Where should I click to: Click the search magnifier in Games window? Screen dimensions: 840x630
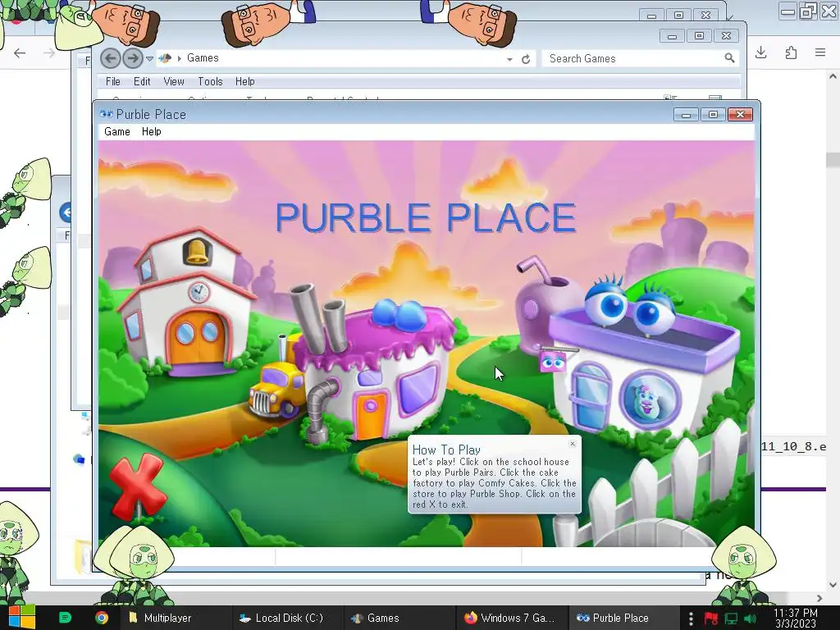point(729,58)
